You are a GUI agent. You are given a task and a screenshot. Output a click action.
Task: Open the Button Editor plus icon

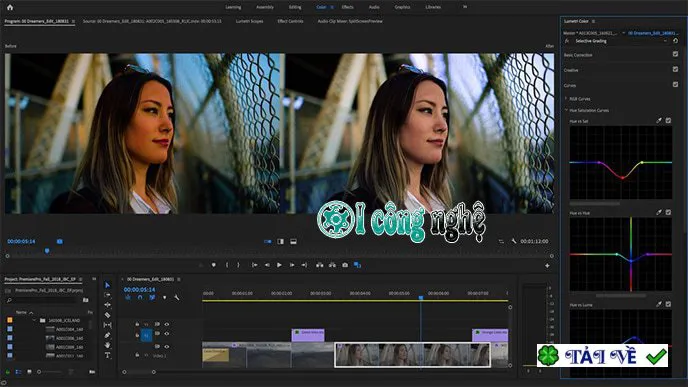(x=547, y=265)
